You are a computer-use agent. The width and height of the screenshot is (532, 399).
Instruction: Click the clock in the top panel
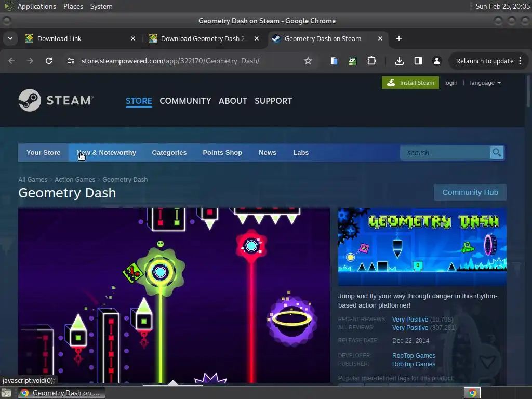(x=502, y=6)
